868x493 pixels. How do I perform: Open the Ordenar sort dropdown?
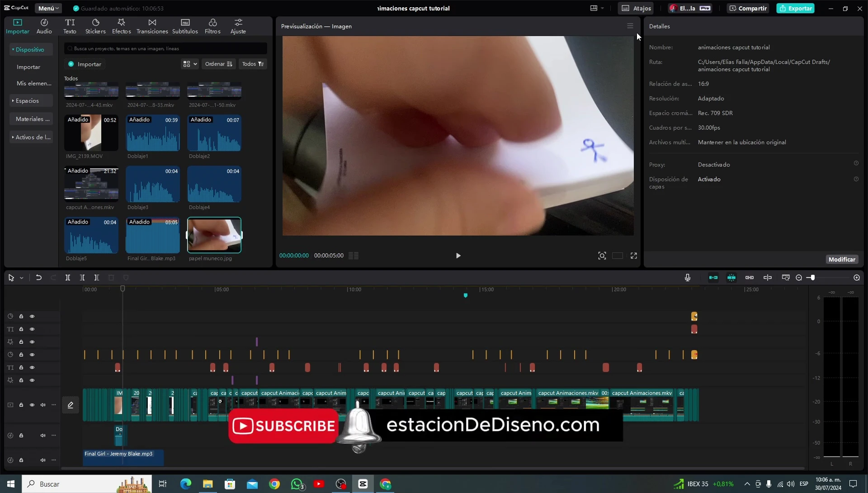tap(219, 64)
